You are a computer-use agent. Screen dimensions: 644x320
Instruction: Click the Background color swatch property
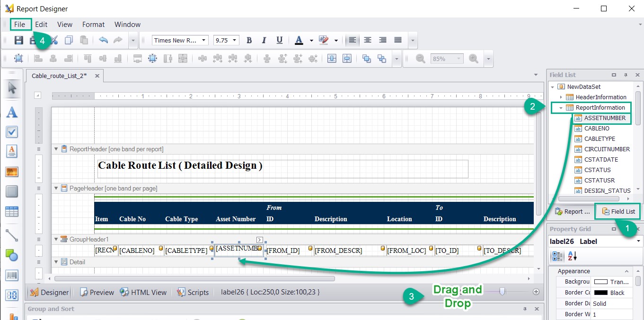click(600, 282)
